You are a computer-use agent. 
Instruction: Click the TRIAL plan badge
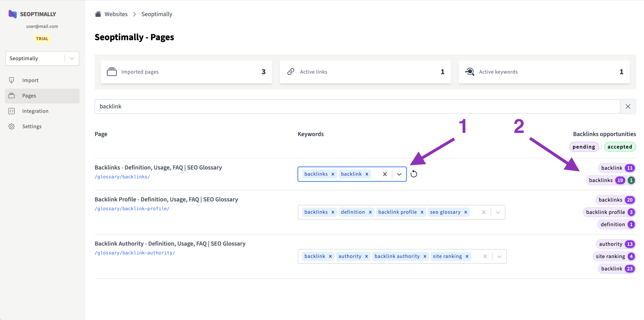(x=42, y=39)
